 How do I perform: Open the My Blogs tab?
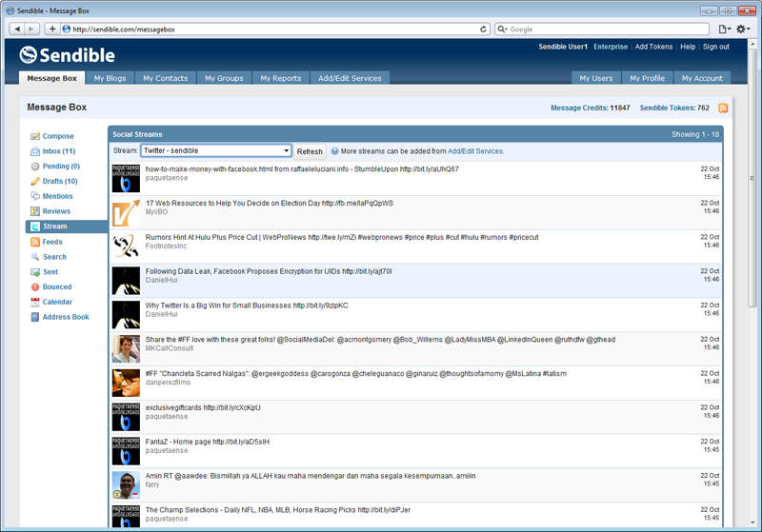pyautogui.click(x=110, y=78)
